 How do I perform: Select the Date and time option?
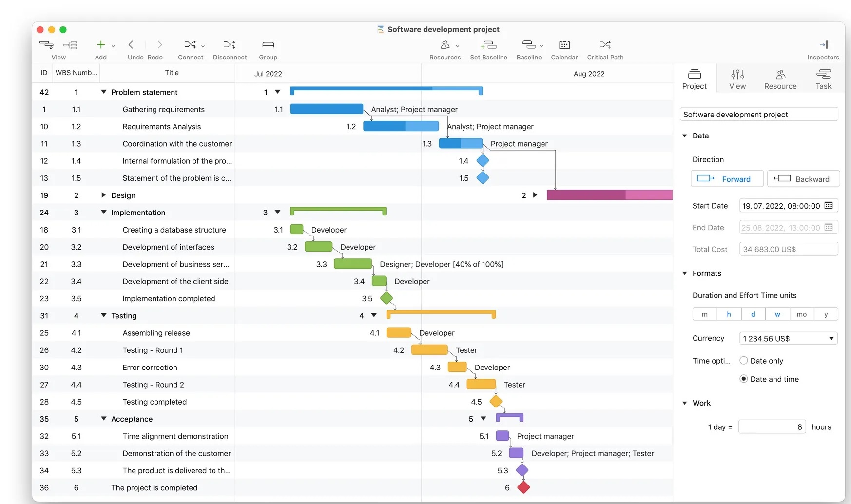[744, 379]
